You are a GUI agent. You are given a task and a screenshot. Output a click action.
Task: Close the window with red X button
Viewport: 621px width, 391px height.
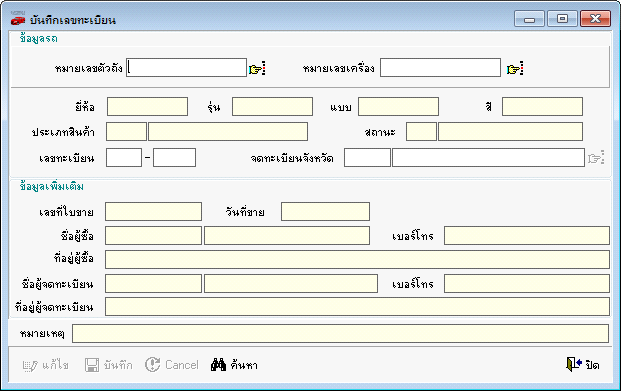tap(595, 19)
